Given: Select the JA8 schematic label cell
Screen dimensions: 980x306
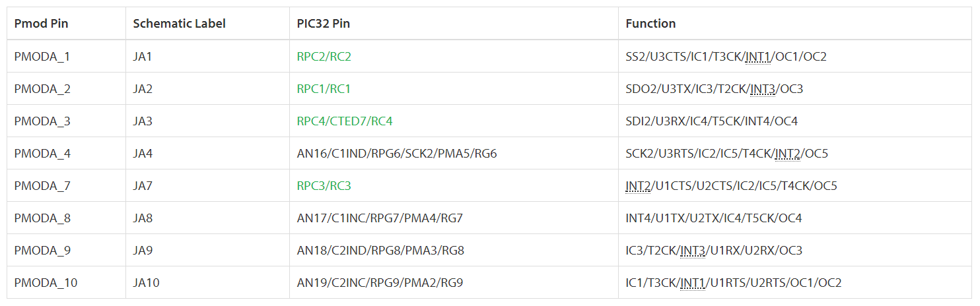Looking at the screenshot, I should pyautogui.click(x=143, y=218).
